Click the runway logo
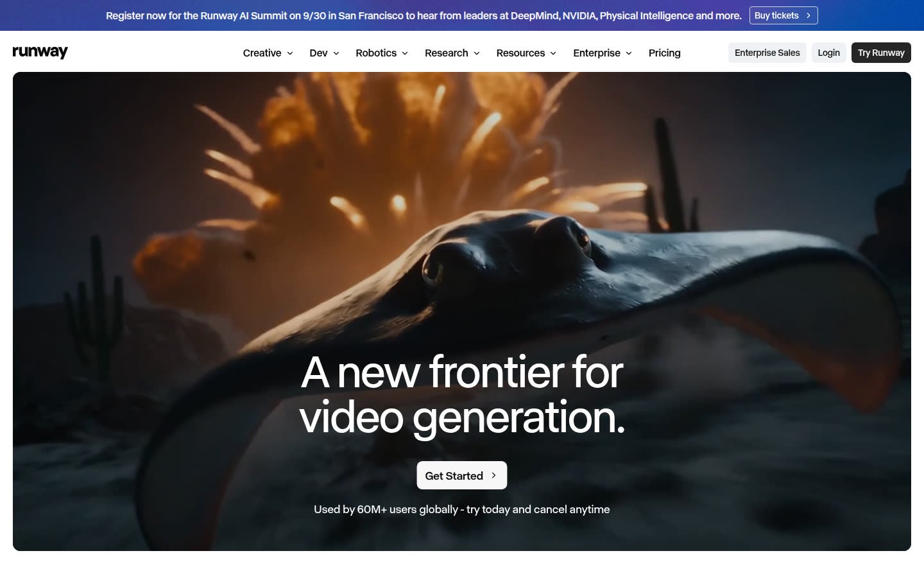Image resolution: width=924 pixels, height=578 pixels. [x=40, y=52]
